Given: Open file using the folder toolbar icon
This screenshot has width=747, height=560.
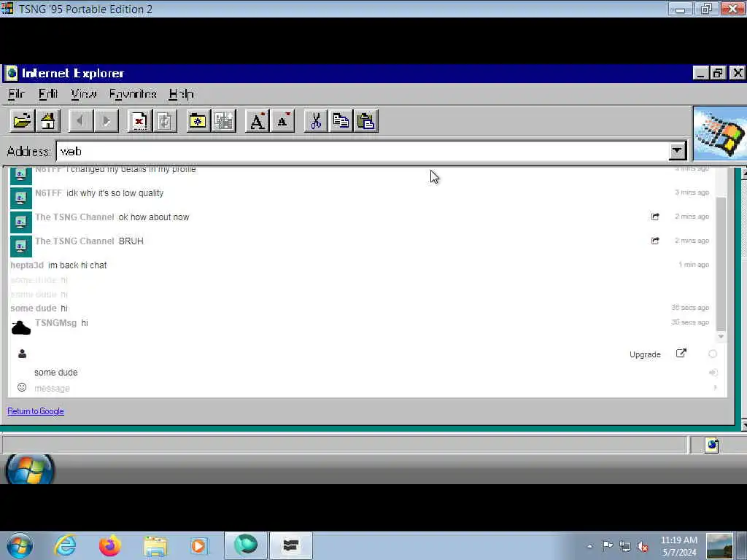Looking at the screenshot, I should (22, 121).
